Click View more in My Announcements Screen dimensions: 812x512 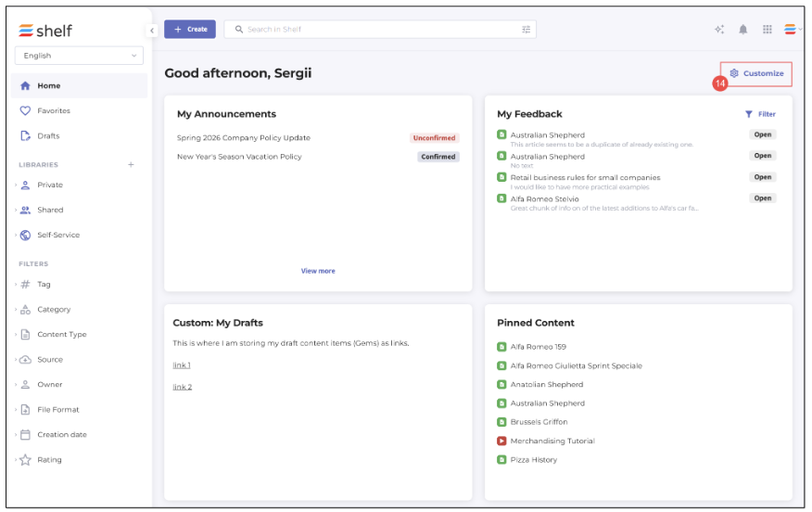pos(318,271)
